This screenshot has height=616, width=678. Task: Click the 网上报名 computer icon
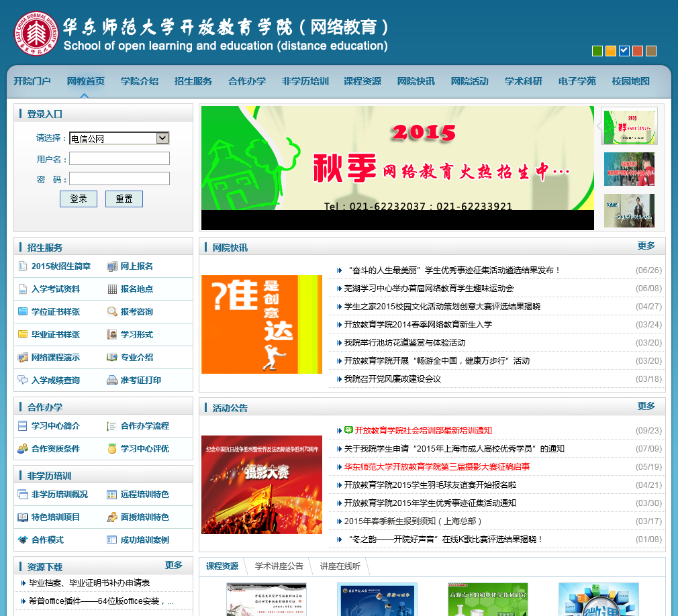[x=112, y=266]
